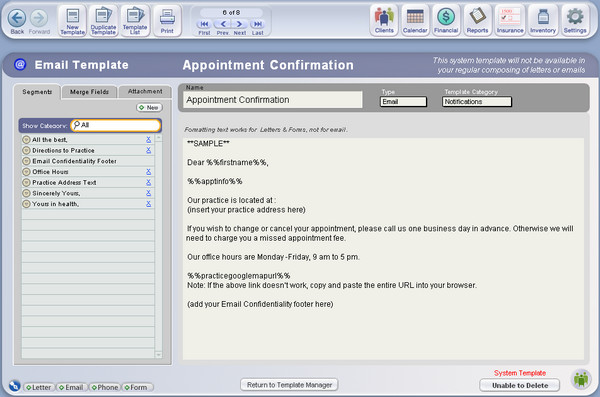Select segment text 'Yours in health,'
The height and width of the screenshot is (397, 600).
55,204
